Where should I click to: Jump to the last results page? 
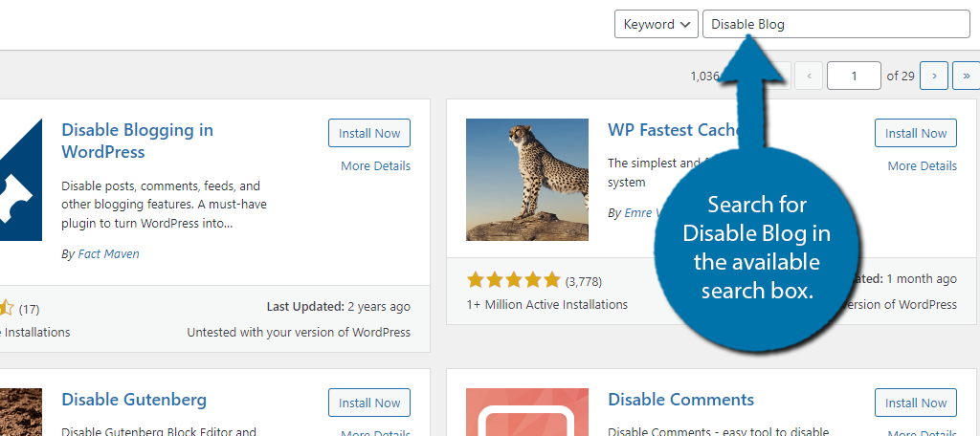tap(967, 76)
